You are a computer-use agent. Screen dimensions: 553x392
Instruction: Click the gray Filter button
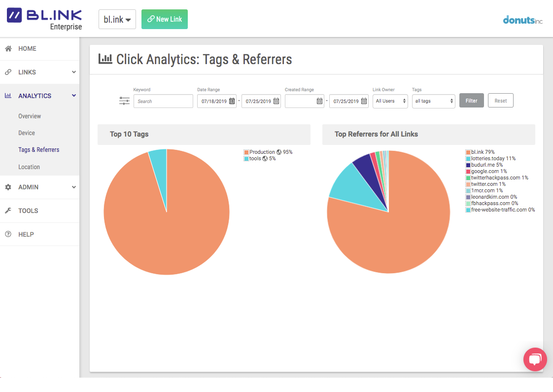471,101
